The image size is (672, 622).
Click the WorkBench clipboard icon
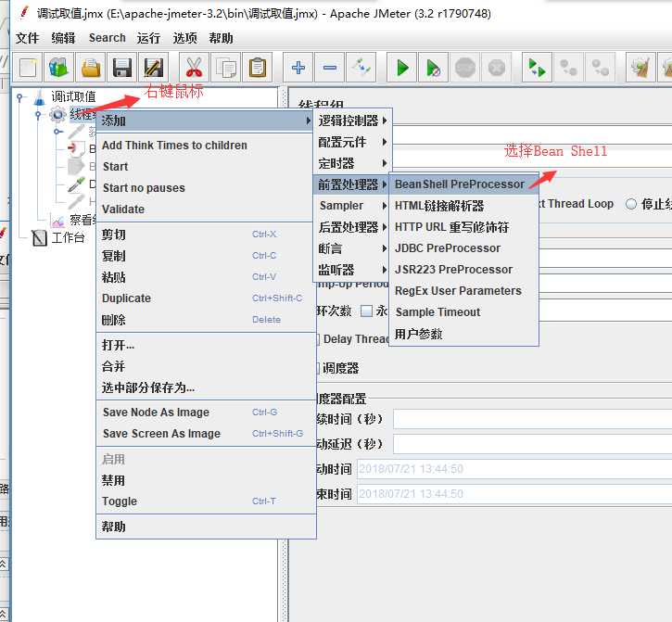point(40,237)
